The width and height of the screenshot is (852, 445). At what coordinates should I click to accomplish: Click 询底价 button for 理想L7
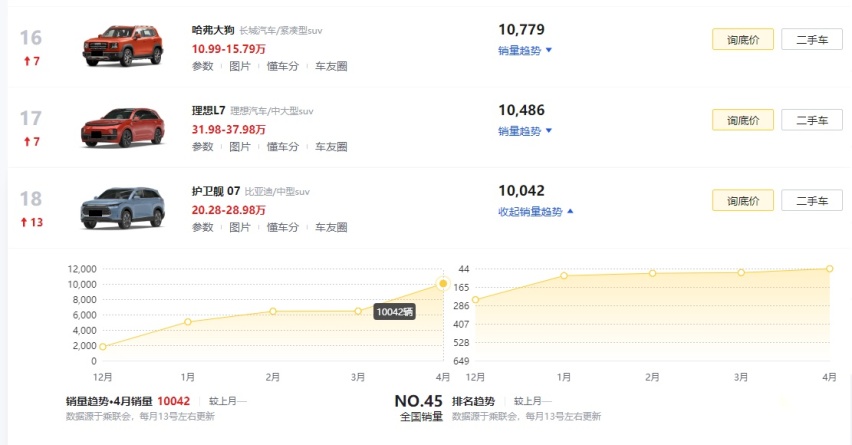pyautogui.click(x=743, y=120)
